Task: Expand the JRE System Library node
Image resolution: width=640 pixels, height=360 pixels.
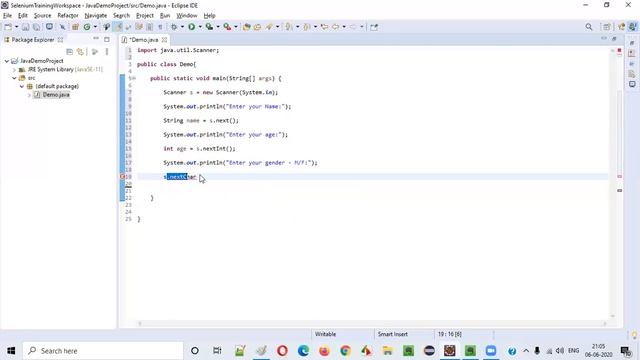Action: click(14, 70)
